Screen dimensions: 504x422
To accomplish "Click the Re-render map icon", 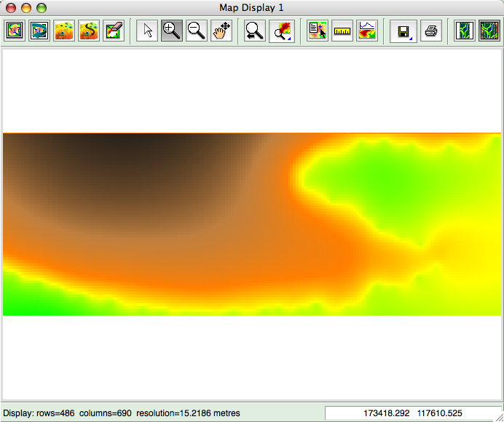I will click(x=39, y=31).
